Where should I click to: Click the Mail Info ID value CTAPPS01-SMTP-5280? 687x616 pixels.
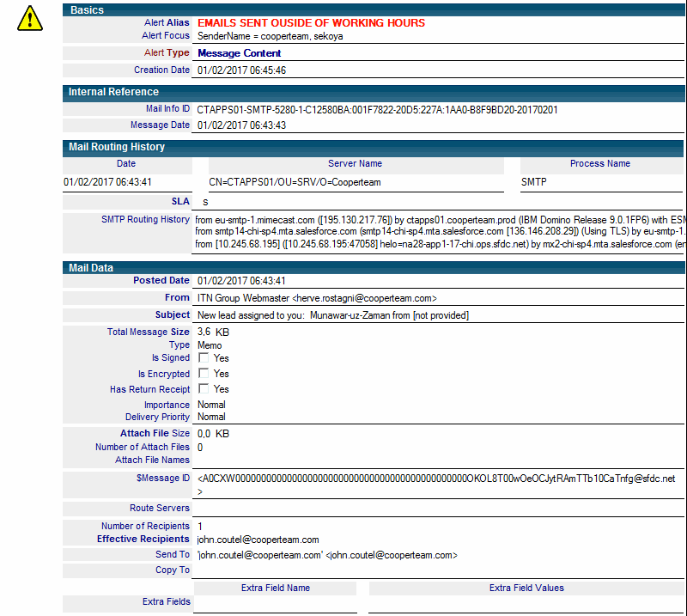coord(377,110)
